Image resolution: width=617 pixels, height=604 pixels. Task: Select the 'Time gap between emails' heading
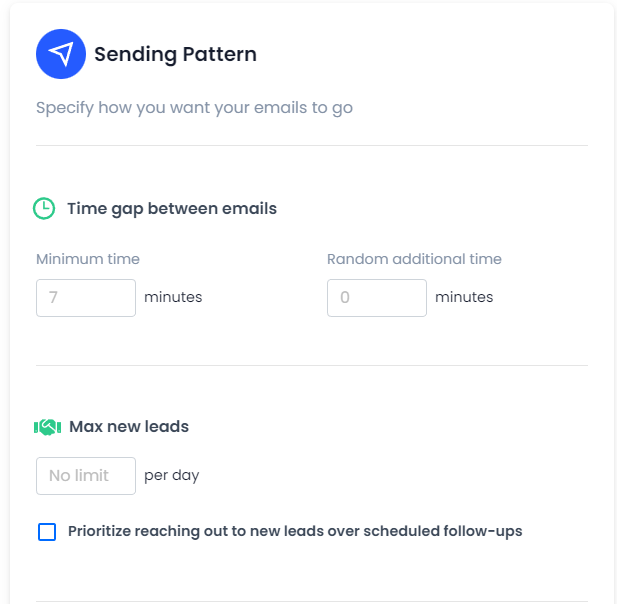pyautogui.click(x=172, y=209)
